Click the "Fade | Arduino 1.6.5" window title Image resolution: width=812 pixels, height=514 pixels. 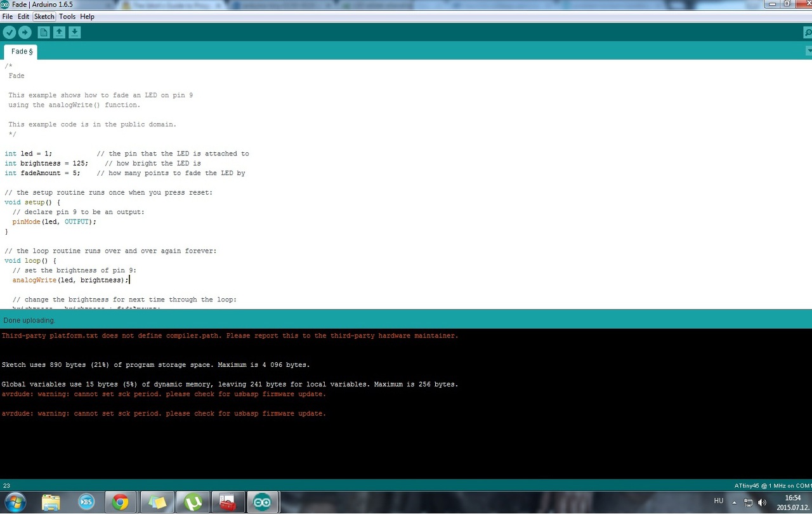43,4
